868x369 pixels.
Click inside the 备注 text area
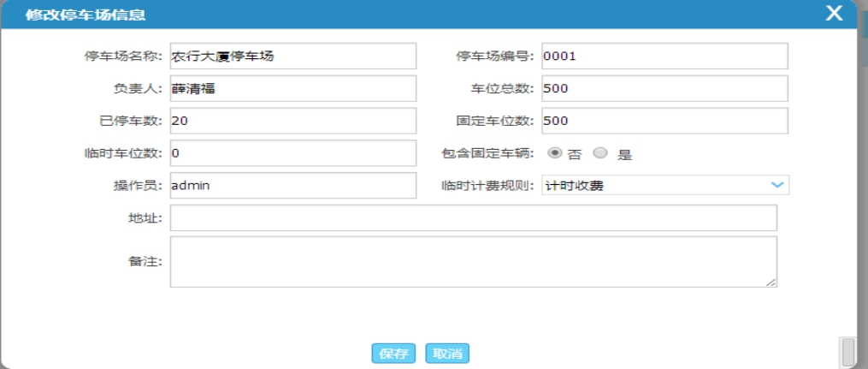[473, 261]
